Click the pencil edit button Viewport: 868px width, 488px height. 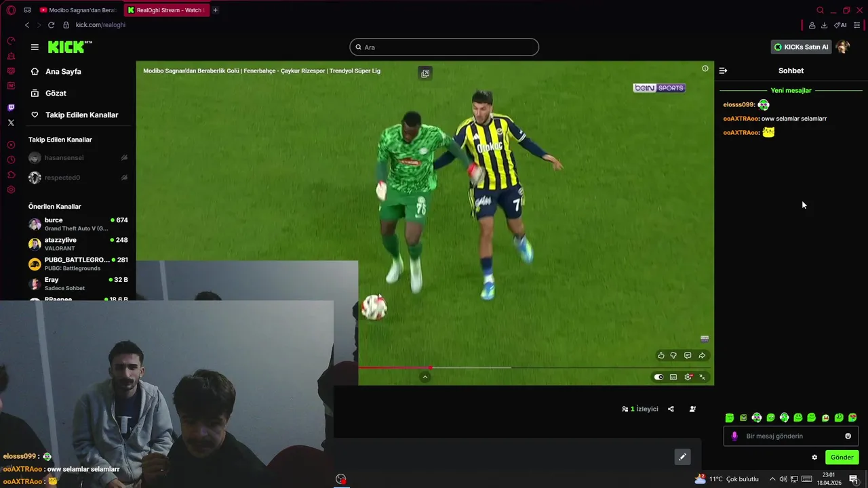(682, 457)
